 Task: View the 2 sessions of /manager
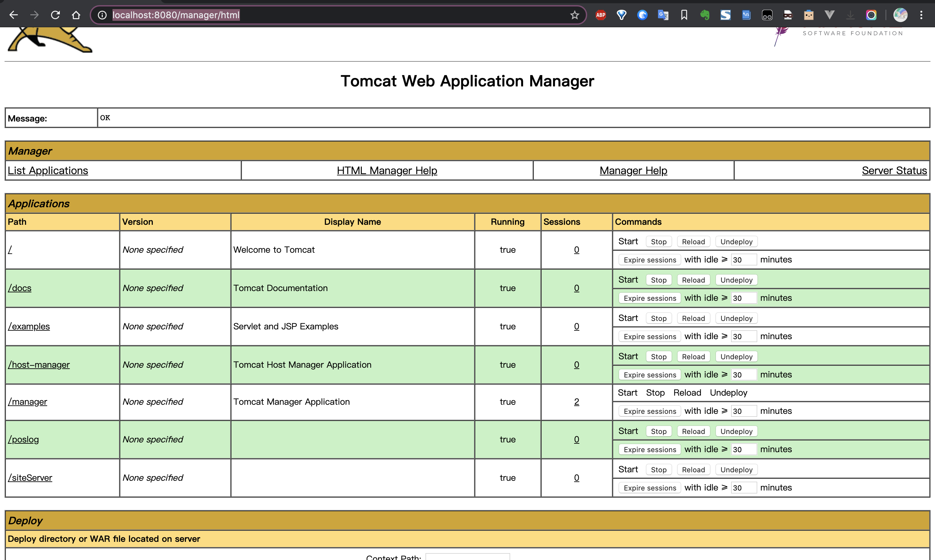pos(576,402)
